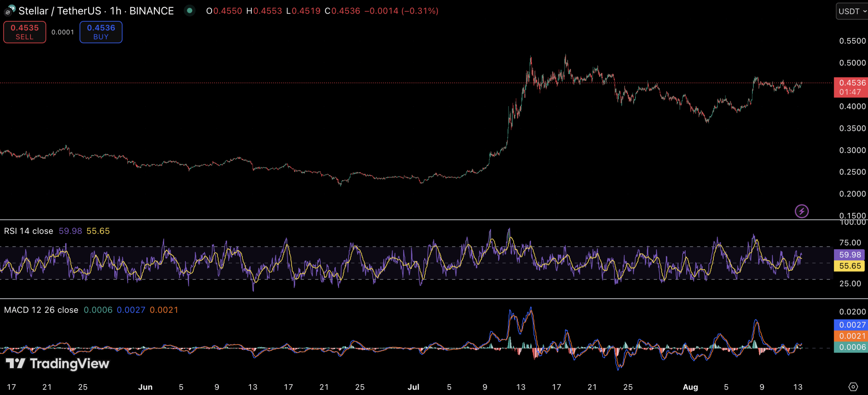868x395 pixels.
Task: Click the purple lightning bolt icon
Action: coord(802,211)
